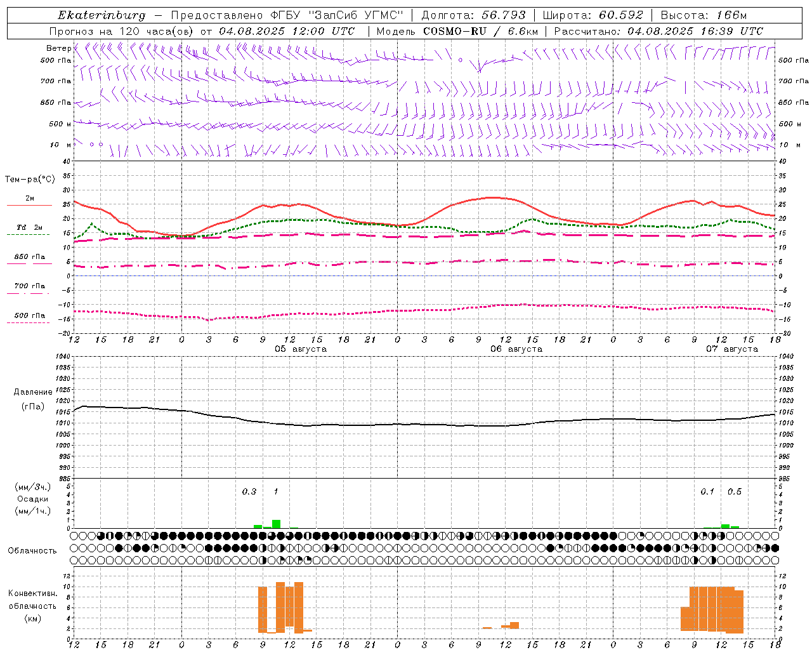Click the 'Модель COSMO-RU / 6.6км' label
Image resolution: width=812 pixels, height=650 pixels.
[457, 31]
